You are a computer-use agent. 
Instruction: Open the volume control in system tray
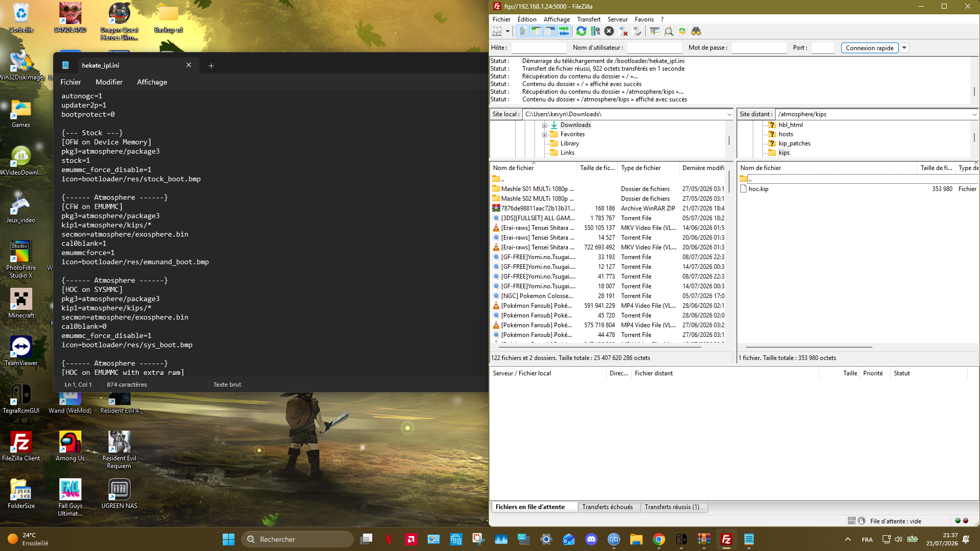tap(899, 539)
